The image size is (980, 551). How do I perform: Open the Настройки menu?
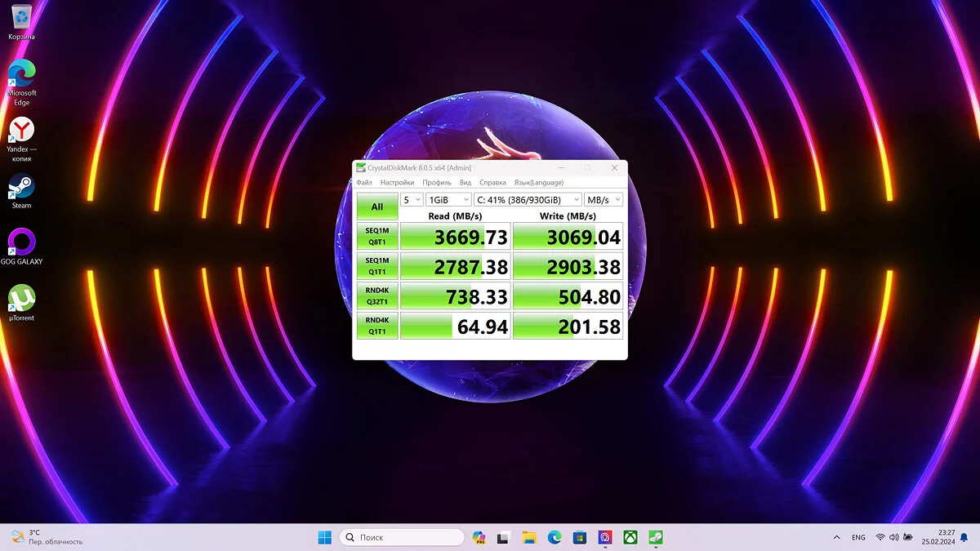[397, 183]
